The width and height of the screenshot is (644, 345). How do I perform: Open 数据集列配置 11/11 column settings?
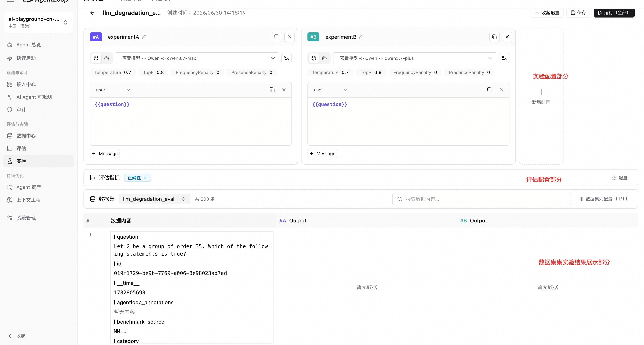(603, 199)
